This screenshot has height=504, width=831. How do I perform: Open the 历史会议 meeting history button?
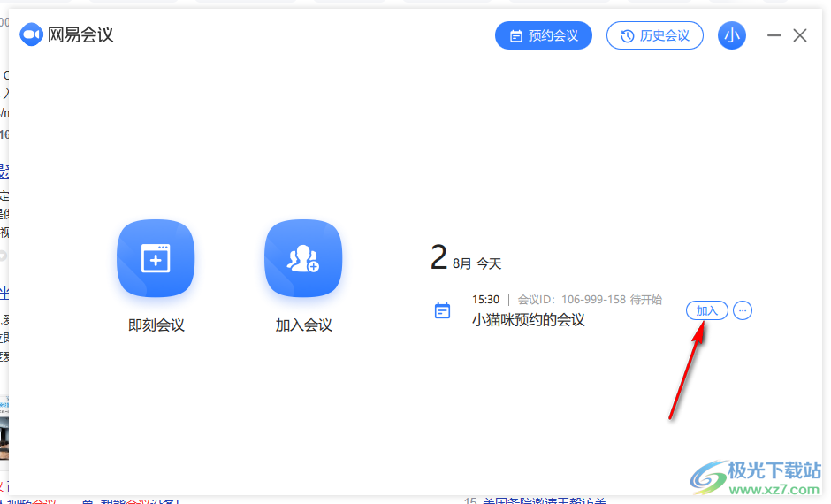(654, 35)
